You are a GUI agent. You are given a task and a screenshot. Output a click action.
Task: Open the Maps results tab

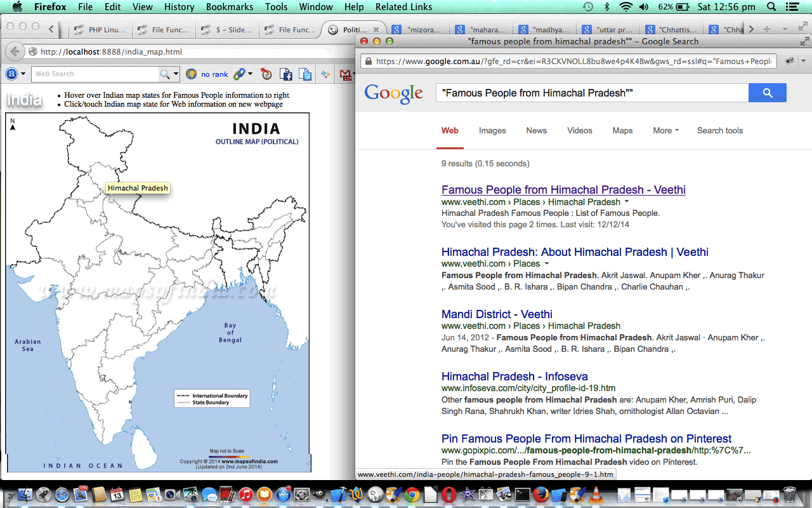pyautogui.click(x=622, y=130)
